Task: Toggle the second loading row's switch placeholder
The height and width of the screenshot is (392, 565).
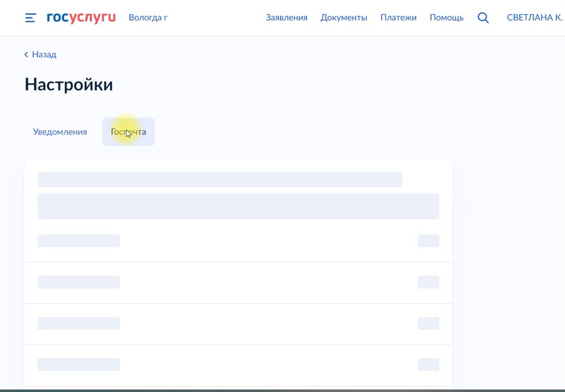Action: [428, 282]
